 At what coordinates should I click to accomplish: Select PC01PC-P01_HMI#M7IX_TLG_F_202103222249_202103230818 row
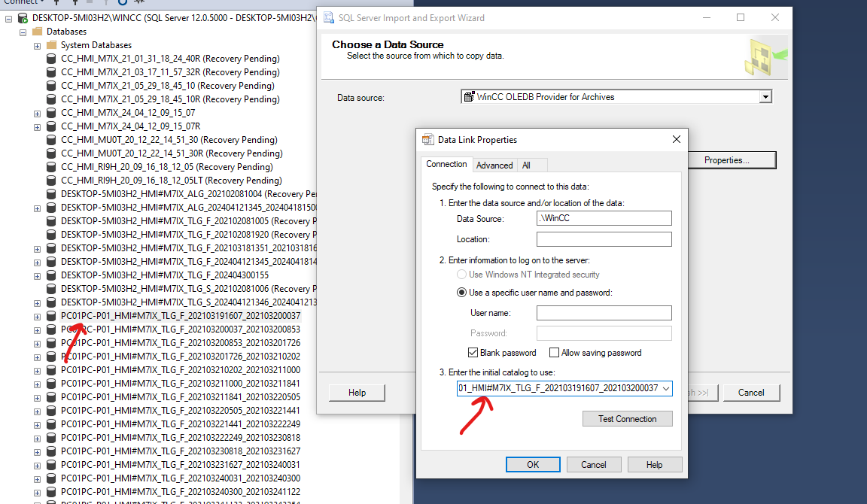point(181,438)
